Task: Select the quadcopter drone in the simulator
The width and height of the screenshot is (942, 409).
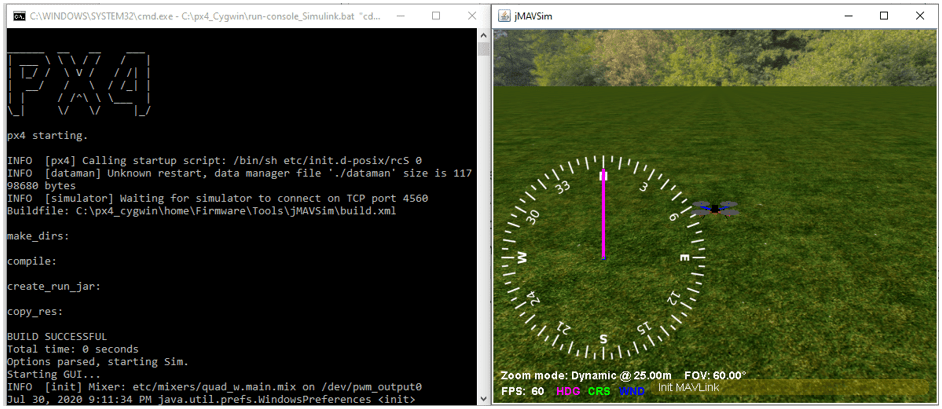Action: [x=715, y=208]
